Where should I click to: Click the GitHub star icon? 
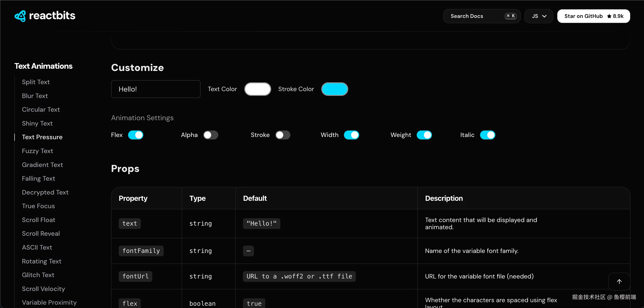(x=609, y=16)
